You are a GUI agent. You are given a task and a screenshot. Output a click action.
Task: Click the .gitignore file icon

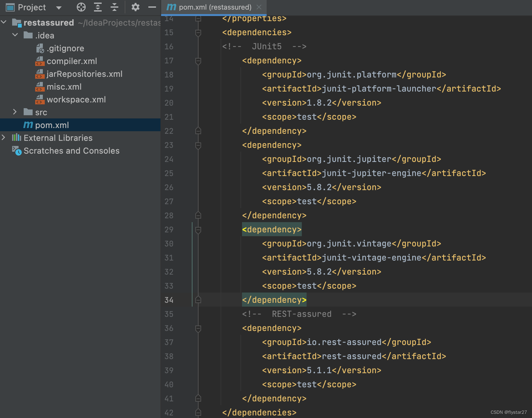click(x=40, y=48)
